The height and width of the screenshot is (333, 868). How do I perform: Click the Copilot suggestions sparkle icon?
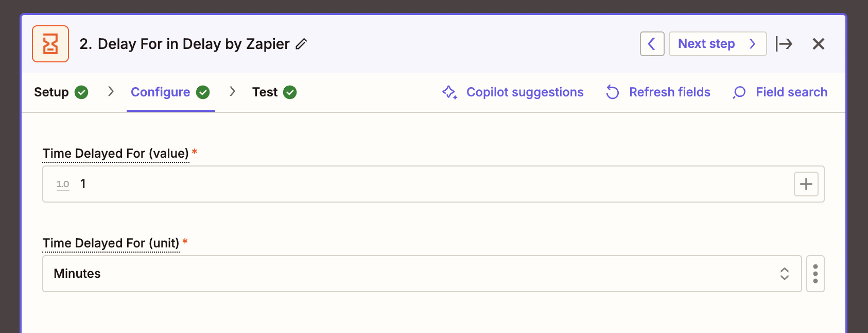tap(449, 92)
